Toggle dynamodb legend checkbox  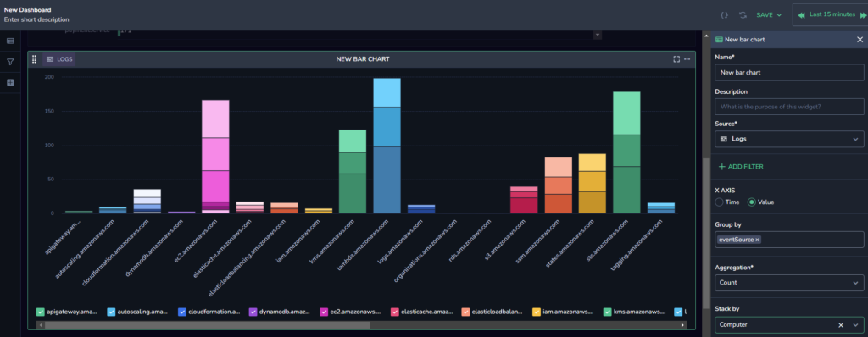[253, 312]
